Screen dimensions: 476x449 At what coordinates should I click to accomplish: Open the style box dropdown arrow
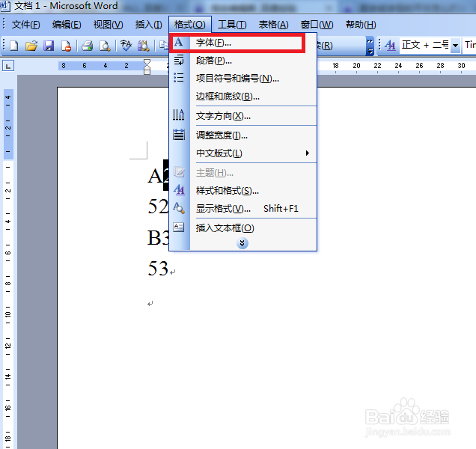[455, 46]
